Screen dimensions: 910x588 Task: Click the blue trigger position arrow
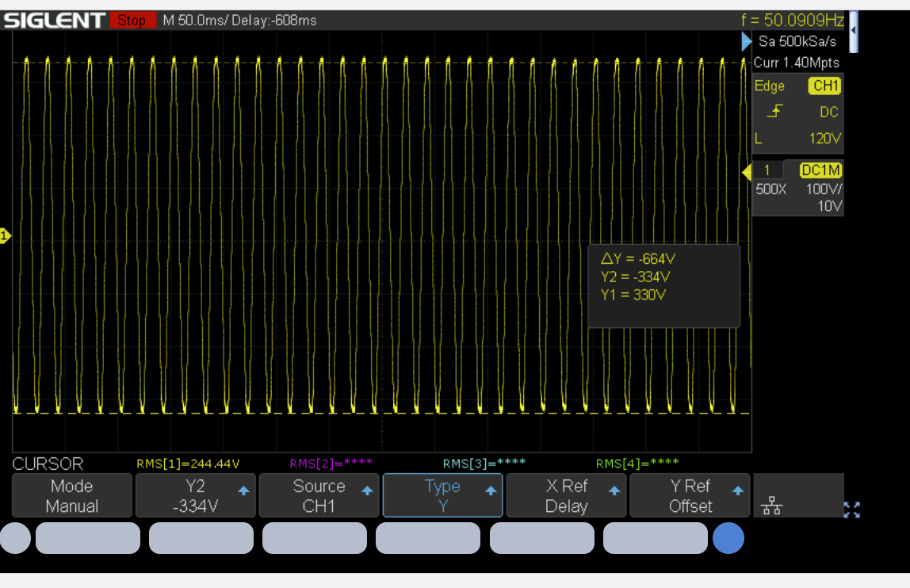click(x=746, y=41)
